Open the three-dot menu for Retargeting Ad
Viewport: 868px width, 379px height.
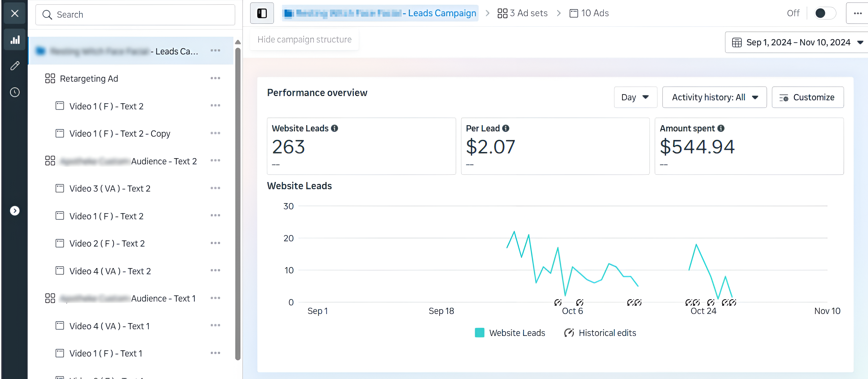(x=215, y=78)
